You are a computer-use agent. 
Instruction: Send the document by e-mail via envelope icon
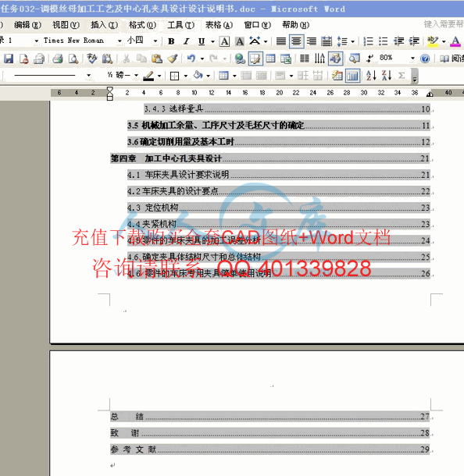point(39,59)
